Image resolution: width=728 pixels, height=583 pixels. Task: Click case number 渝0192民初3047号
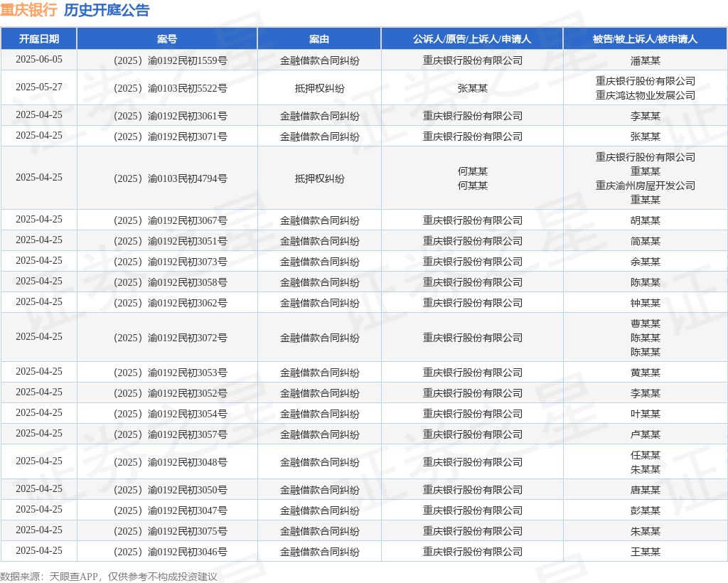click(x=188, y=510)
